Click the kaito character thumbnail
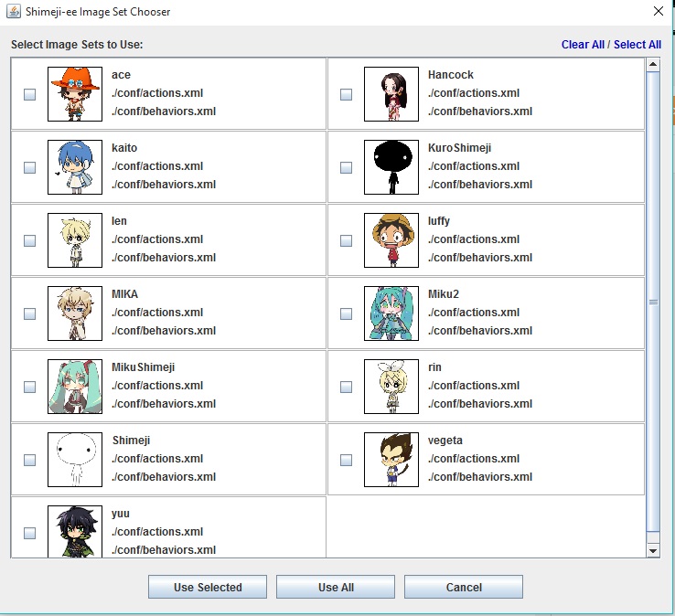Viewport: 675px width, 616px height. point(75,167)
